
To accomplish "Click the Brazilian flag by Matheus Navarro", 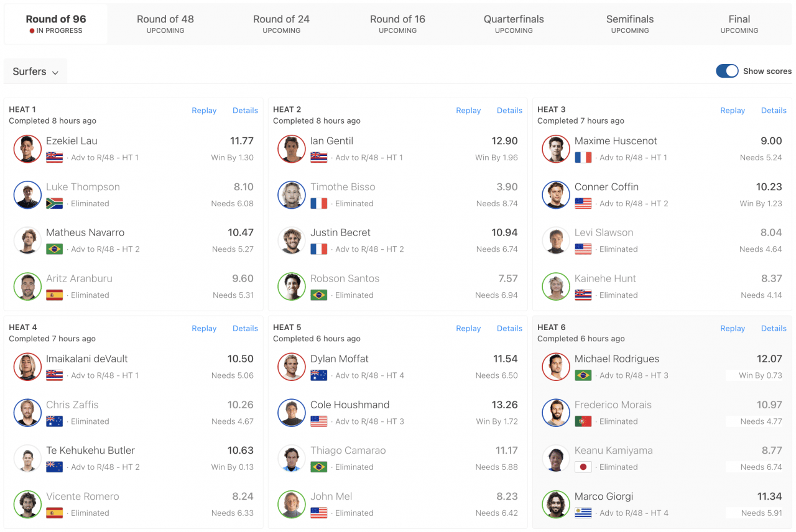I will [54, 250].
